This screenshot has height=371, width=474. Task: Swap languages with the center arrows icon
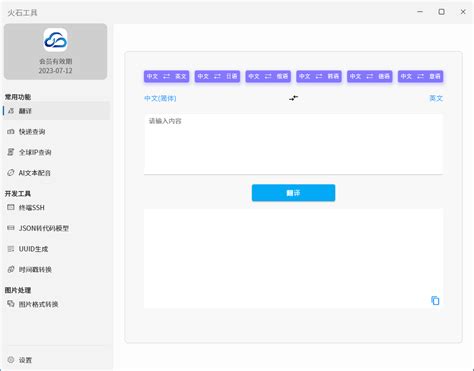pos(293,98)
